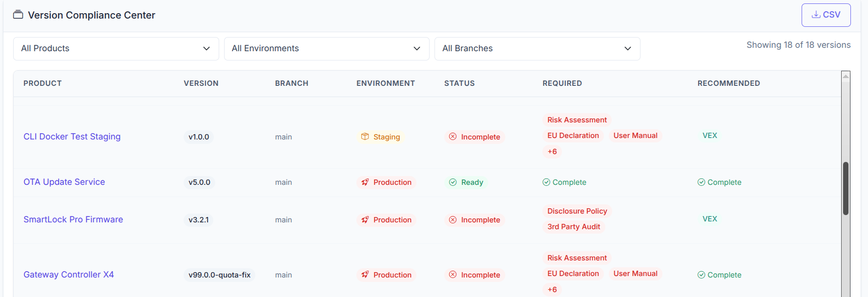Click the Version Compliance Center briefcase icon
The image size is (868, 297).
coord(18,15)
